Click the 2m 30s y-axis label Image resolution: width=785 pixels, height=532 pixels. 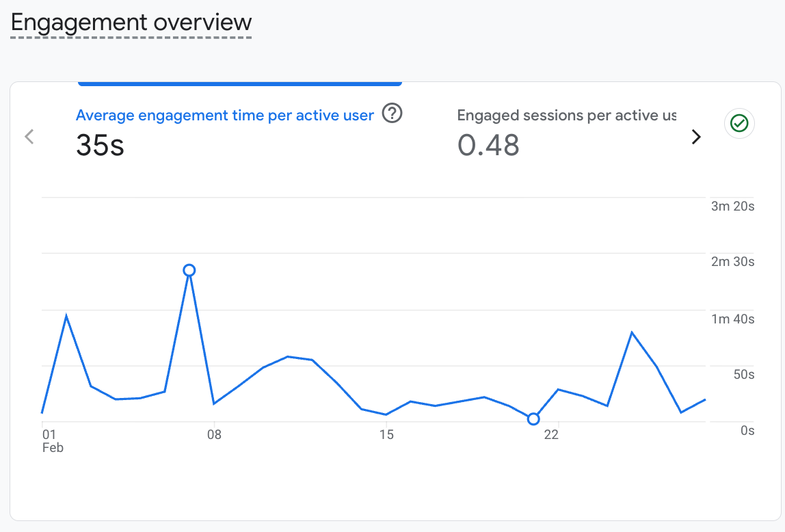(x=732, y=262)
